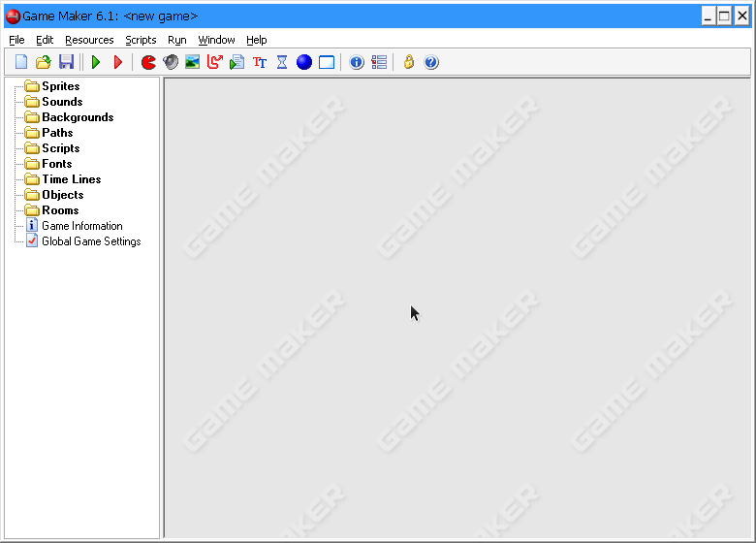Image resolution: width=756 pixels, height=543 pixels.
Task: Open the File menu
Action: click(16, 40)
